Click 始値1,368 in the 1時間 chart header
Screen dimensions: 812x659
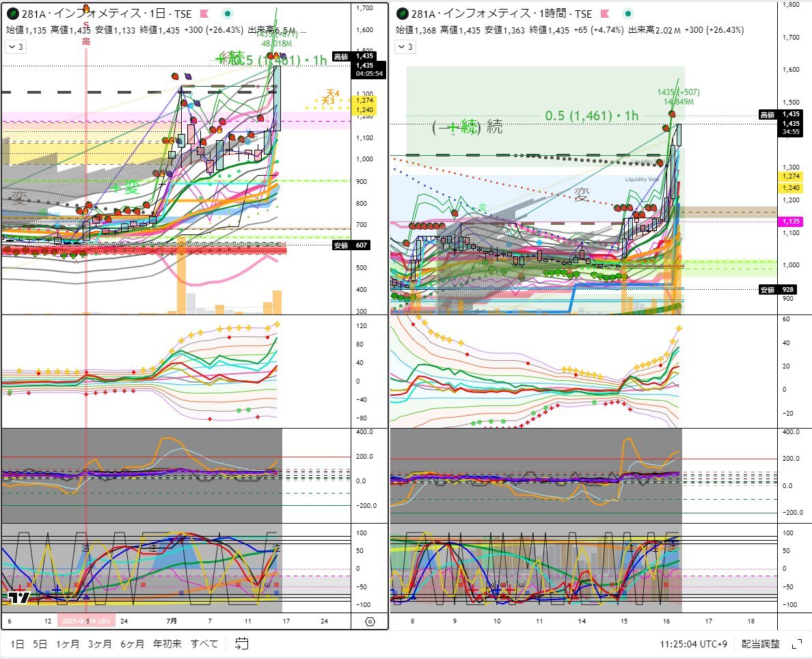(416, 30)
